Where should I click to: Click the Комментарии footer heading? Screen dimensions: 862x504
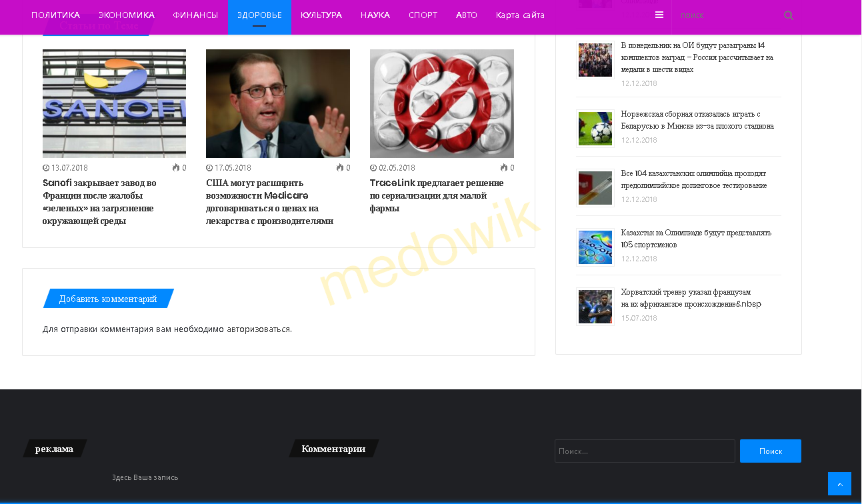tap(333, 449)
